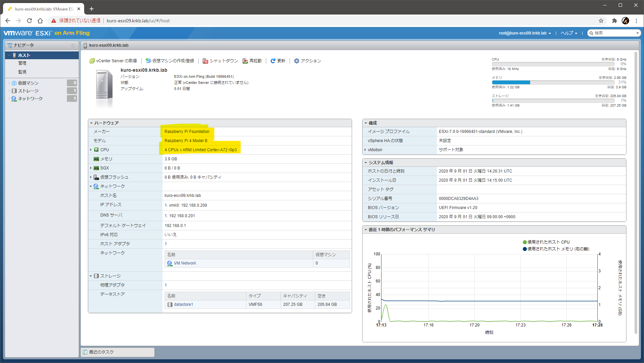Image resolution: width=644 pixels, height=363 pixels.
Task: Expand the CPU row details
Action: 91,150
